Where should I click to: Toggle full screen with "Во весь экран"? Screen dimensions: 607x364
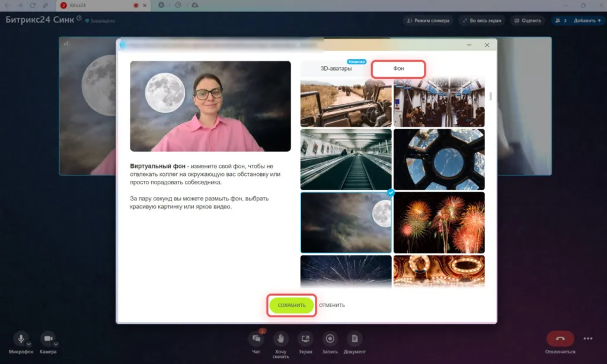(x=482, y=20)
